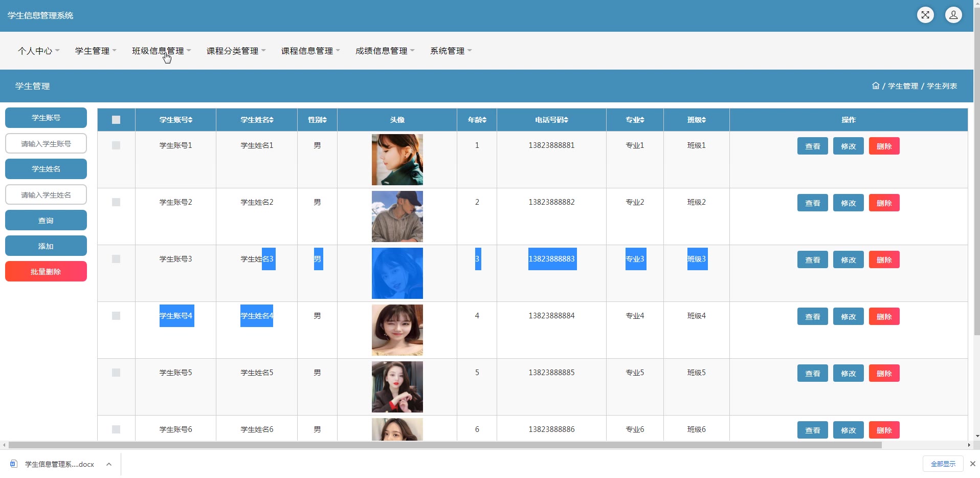This screenshot has height=478, width=980.
Task: Click 学生管理 breadcrumb link
Action: coord(903,86)
